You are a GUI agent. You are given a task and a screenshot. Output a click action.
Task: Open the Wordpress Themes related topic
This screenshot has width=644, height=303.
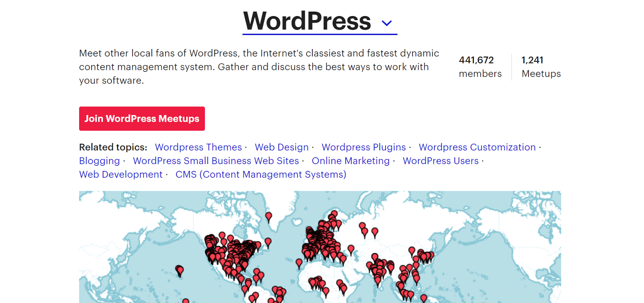[198, 147]
